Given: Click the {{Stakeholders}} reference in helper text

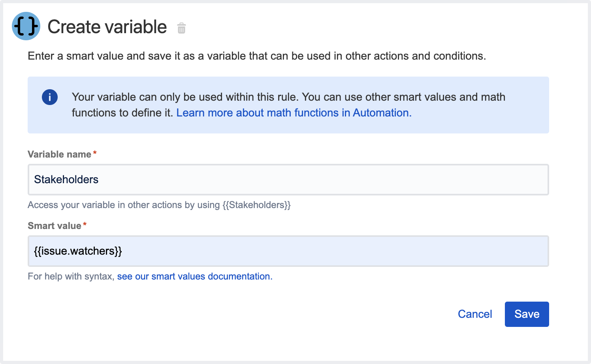Looking at the screenshot, I should click(x=256, y=205).
